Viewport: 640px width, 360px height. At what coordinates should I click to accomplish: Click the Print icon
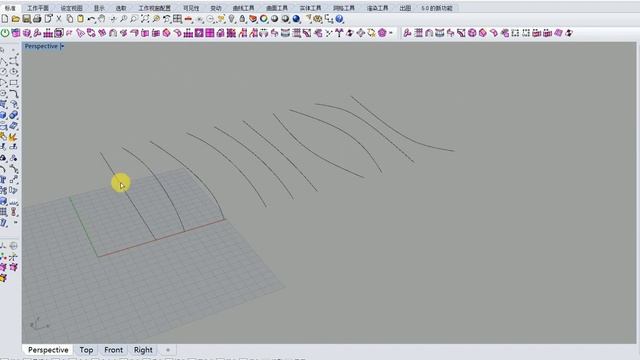point(37,19)
